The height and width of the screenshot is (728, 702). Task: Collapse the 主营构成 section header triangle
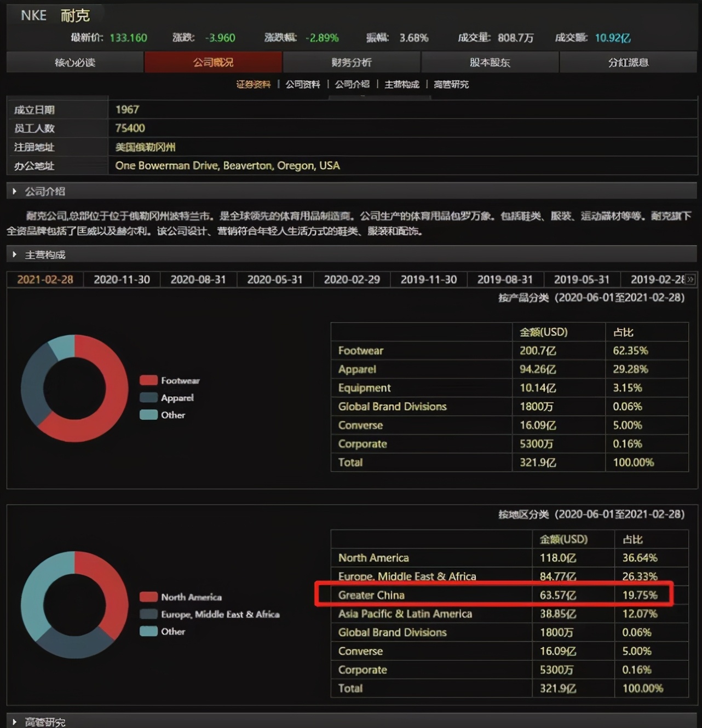[x=15, y=255]
